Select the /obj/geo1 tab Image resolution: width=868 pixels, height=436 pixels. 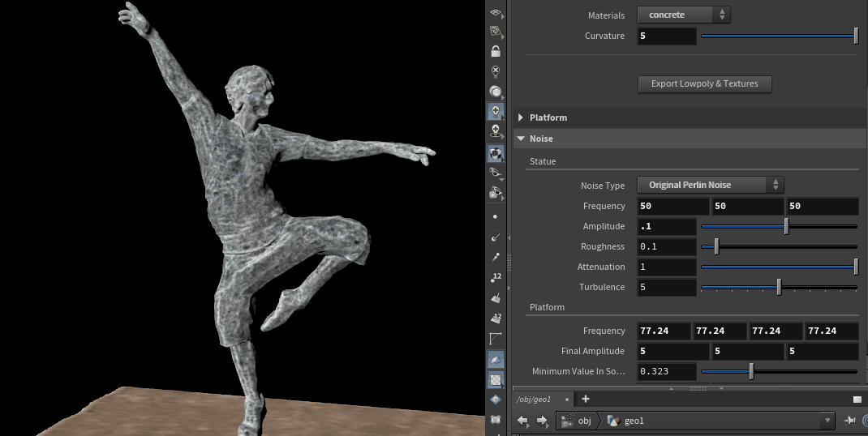point(535,400)
